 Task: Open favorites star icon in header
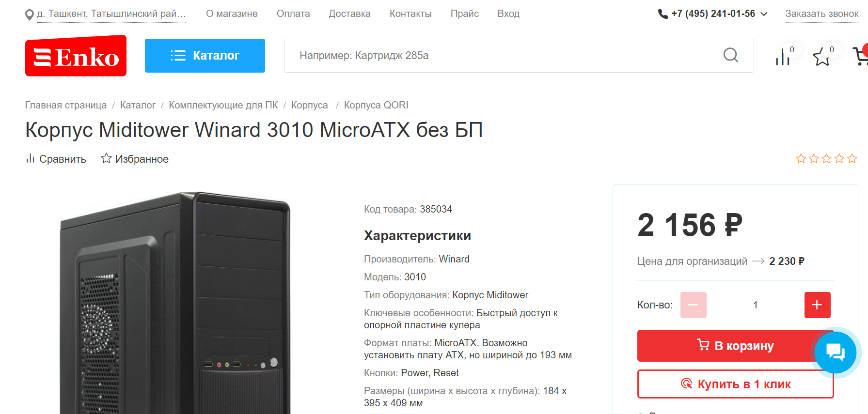[x=821, y=57]
